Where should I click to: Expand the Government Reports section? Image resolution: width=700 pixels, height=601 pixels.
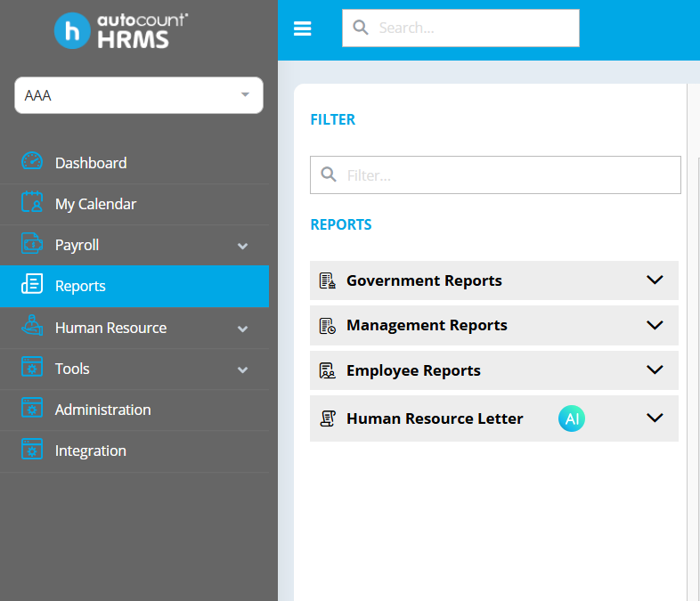655,280
